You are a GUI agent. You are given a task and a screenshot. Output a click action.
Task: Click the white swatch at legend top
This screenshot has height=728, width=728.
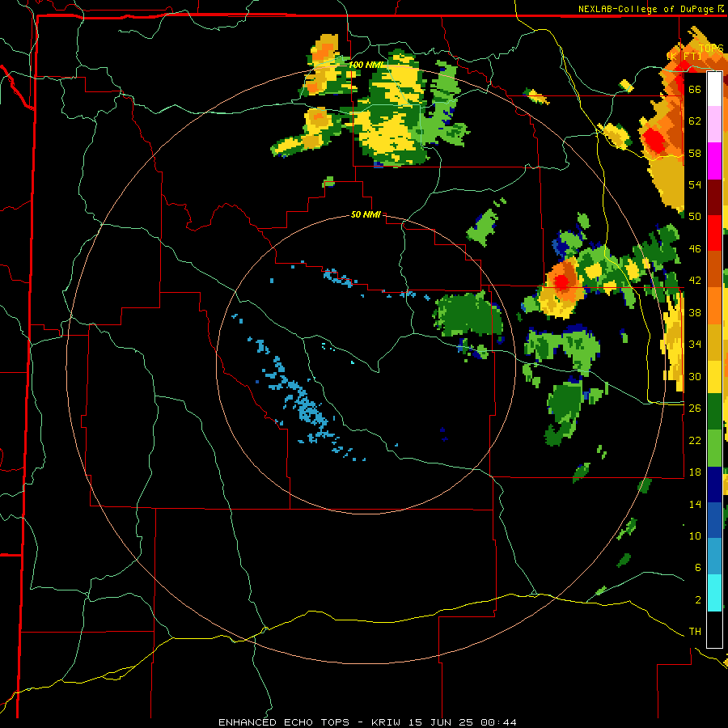pyautogui.click(x=714, y=89)
